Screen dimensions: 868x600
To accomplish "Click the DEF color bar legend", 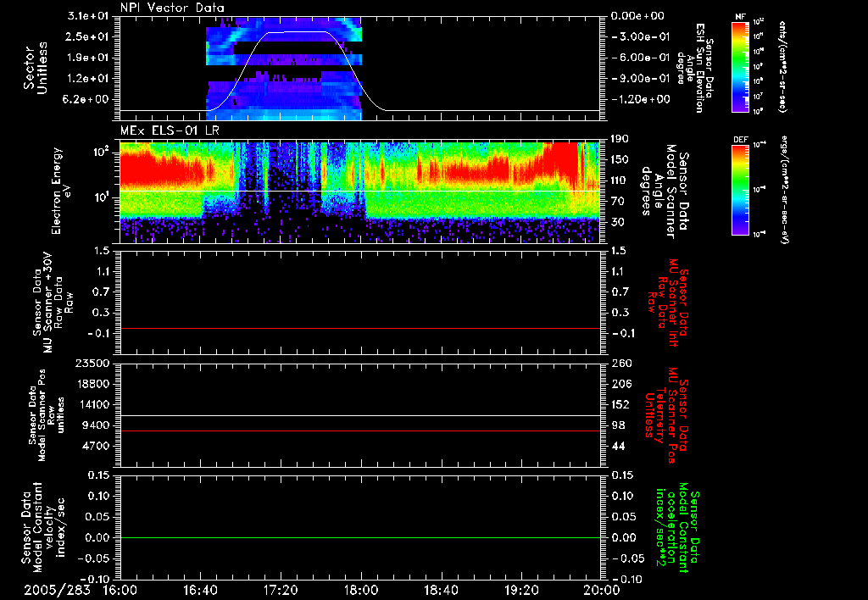I will (x=741, y=190).
